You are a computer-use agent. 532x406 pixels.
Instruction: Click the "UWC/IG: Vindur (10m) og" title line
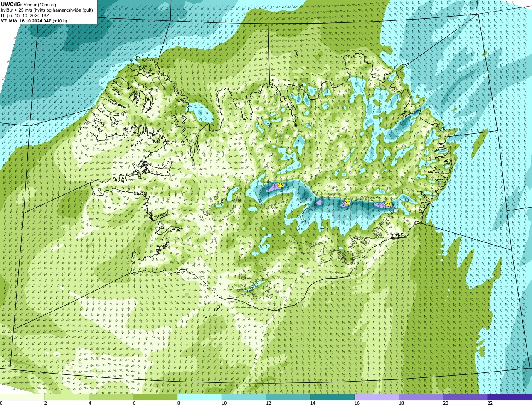(x=28, y=4)
